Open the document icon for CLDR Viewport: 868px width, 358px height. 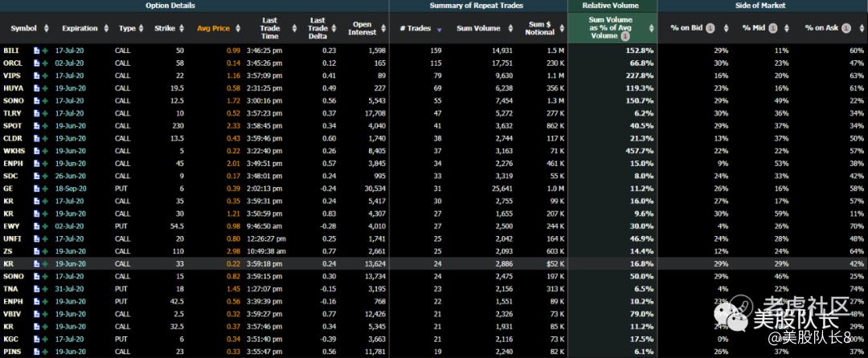[x=36, y=138]
